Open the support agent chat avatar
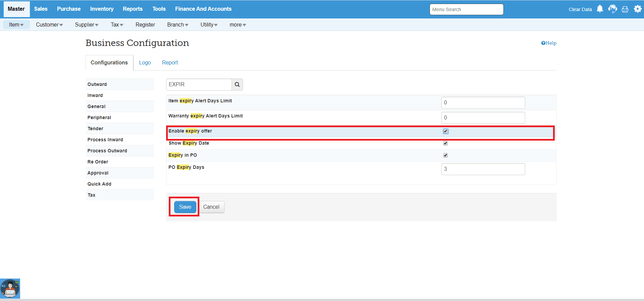644x301 pixels. (x=10, y=289)
